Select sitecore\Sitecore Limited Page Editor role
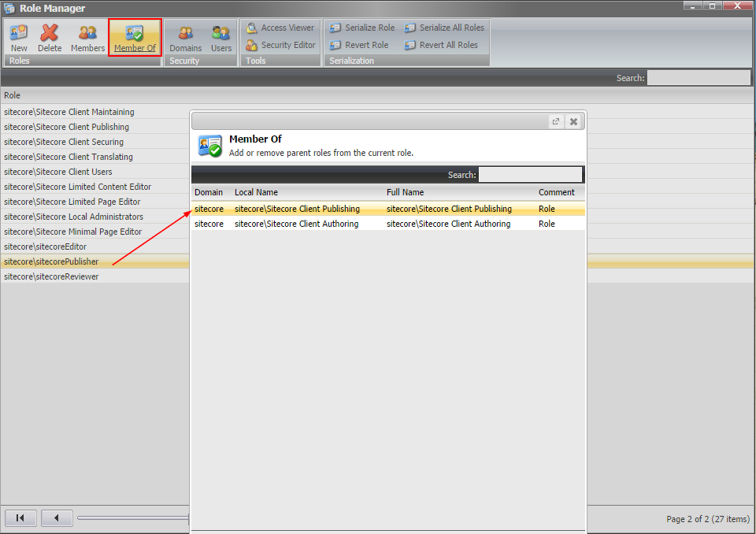Viewport: 756px width, 534px height. 95,202
